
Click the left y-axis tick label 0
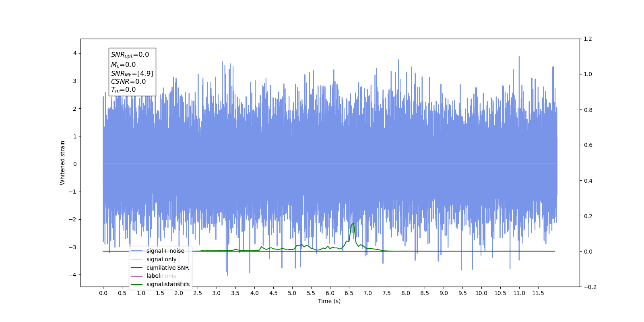click(x=74, y=164)
